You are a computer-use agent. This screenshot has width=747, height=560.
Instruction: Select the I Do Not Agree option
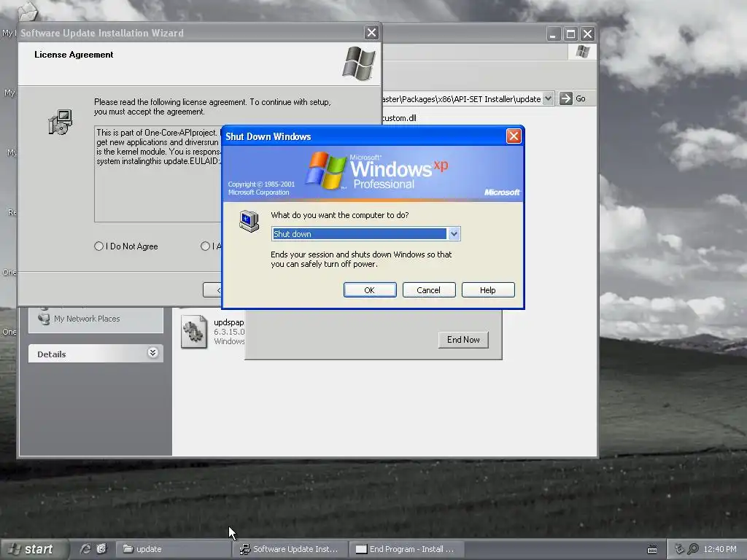tap(98, 246)
